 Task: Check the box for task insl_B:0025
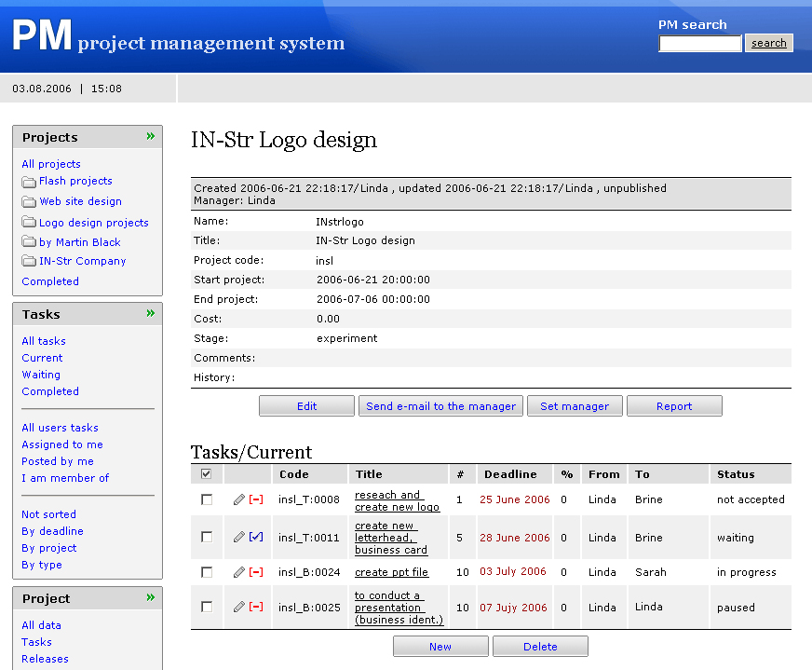point(207,607)
